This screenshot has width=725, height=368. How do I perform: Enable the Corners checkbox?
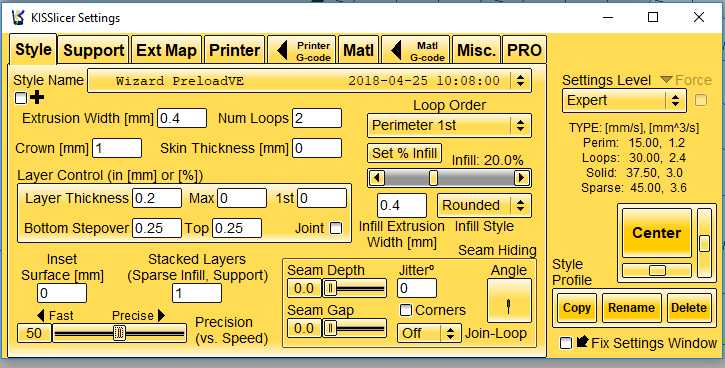tap(406, 310)
